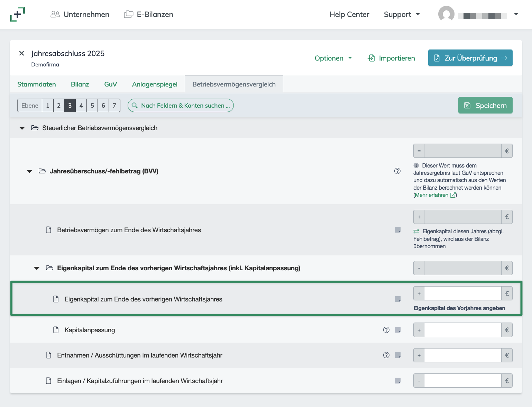The height and width of the screenshot is (407, 532).
Task: Set Ebene level to 2
Action: [59, 106]
